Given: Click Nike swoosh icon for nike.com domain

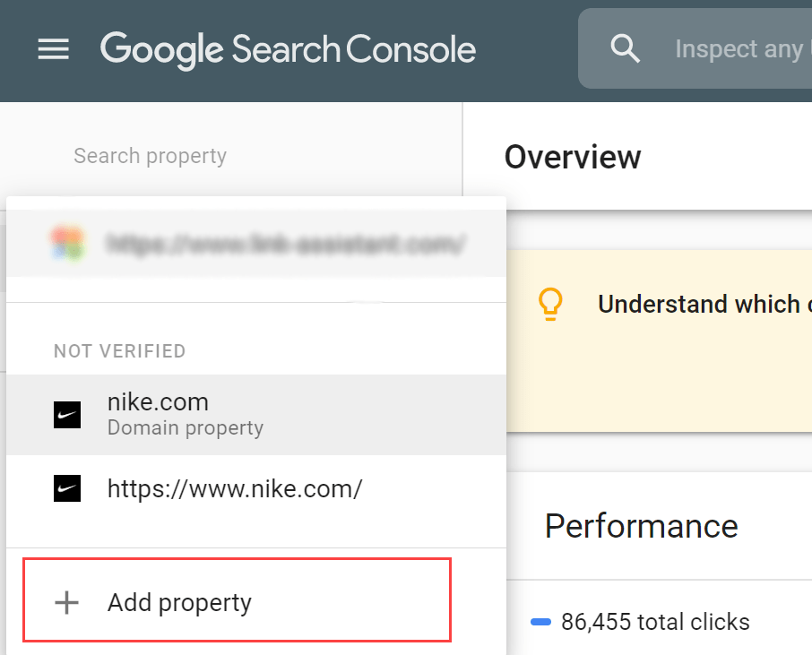Looking at the screenshot, I should pyautogui.click(x=67, y=415).
